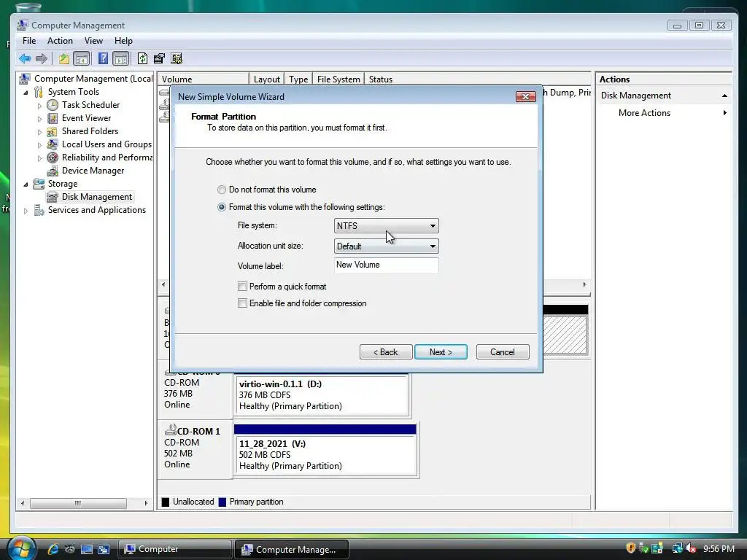Open the File system NTFS dropdown
Screen dimensions: 747x560
pyautogui.click(x=387, y=226)
